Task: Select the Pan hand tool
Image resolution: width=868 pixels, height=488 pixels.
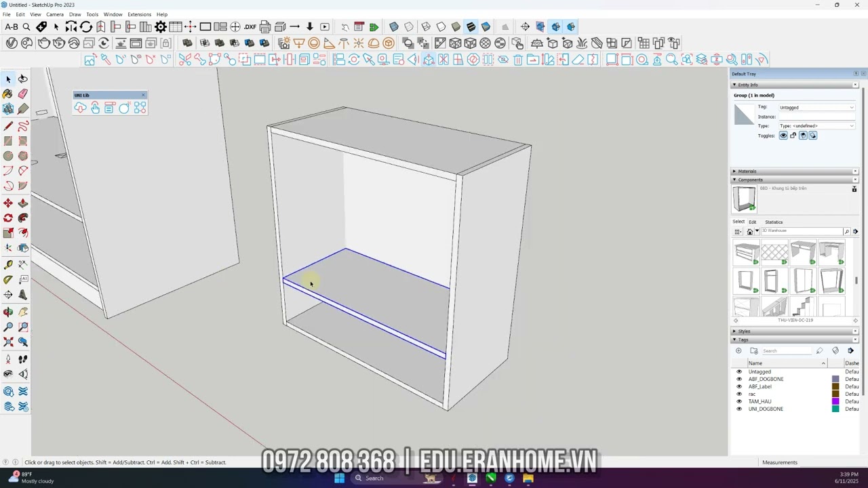Action: (23, 312)
